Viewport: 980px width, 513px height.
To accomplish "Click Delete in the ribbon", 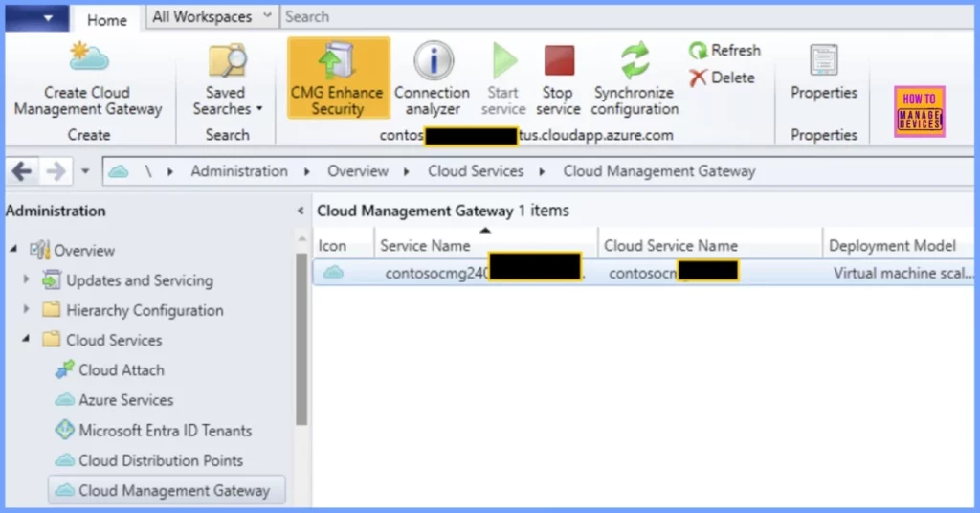I will (722, 78).
